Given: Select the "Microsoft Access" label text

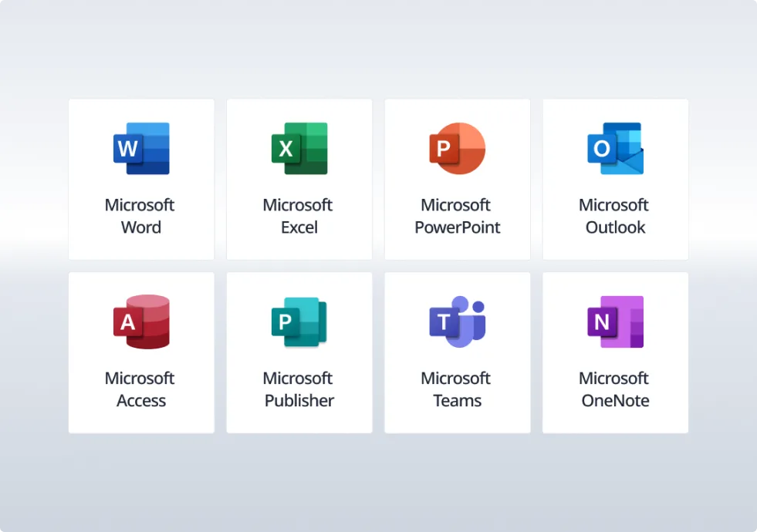Looking at the screenshot, I should tap(140, 389).
